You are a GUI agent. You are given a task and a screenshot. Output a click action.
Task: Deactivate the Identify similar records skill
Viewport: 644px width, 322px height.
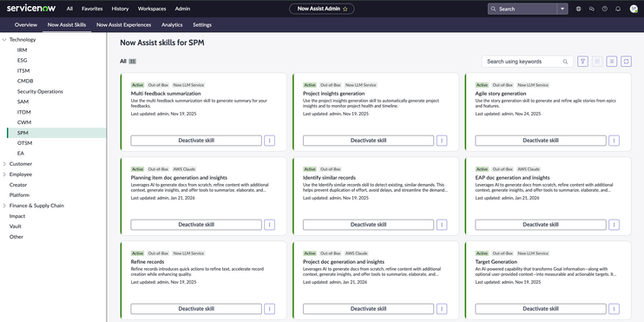click(368, 225)
